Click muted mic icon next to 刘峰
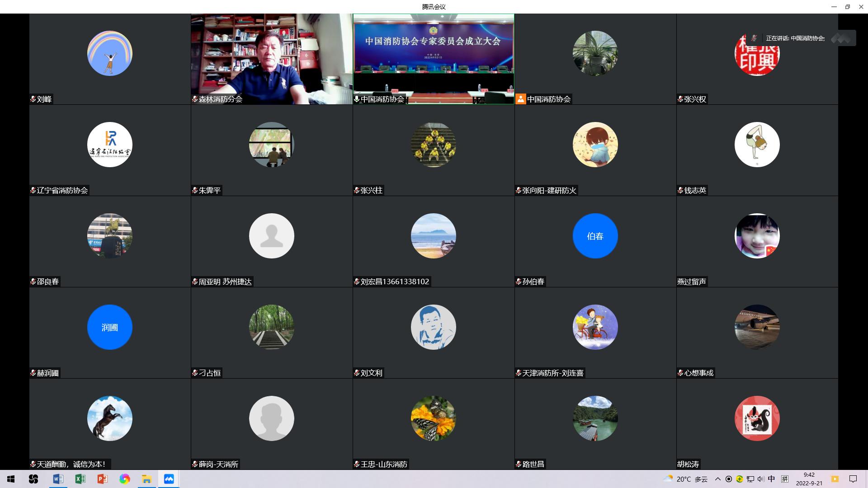This screenshot has width=868, height=488. pyautogui.click(x=33, y=99)
